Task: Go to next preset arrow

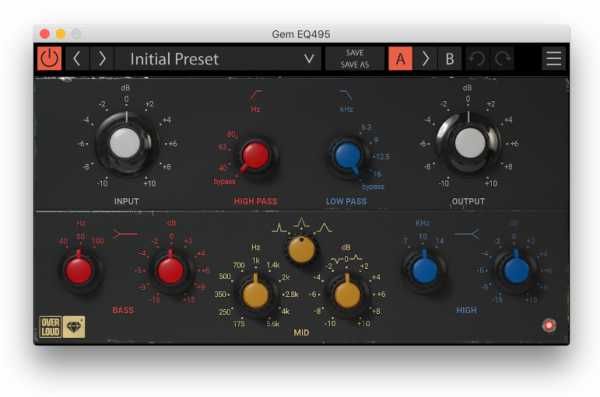Action: tap(102, 59)
